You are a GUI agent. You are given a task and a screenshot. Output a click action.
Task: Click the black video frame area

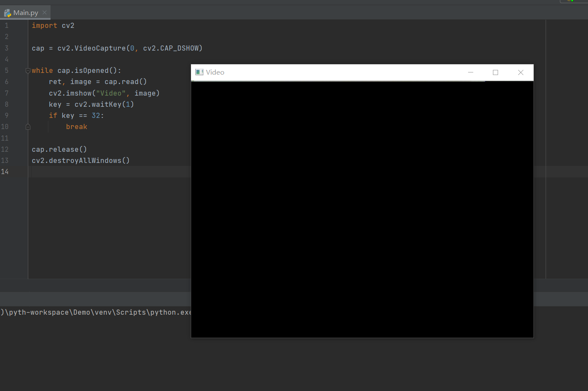point(362,209)
